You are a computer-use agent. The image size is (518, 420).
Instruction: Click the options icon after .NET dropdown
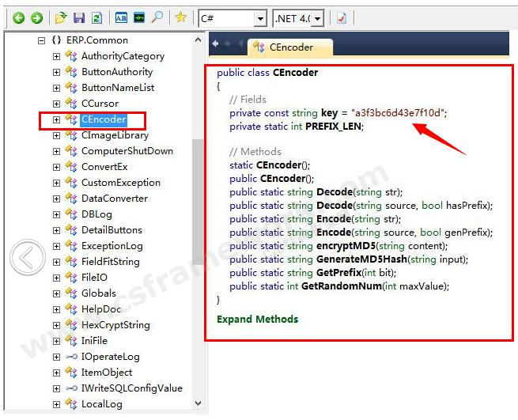(x=342, y=17)
